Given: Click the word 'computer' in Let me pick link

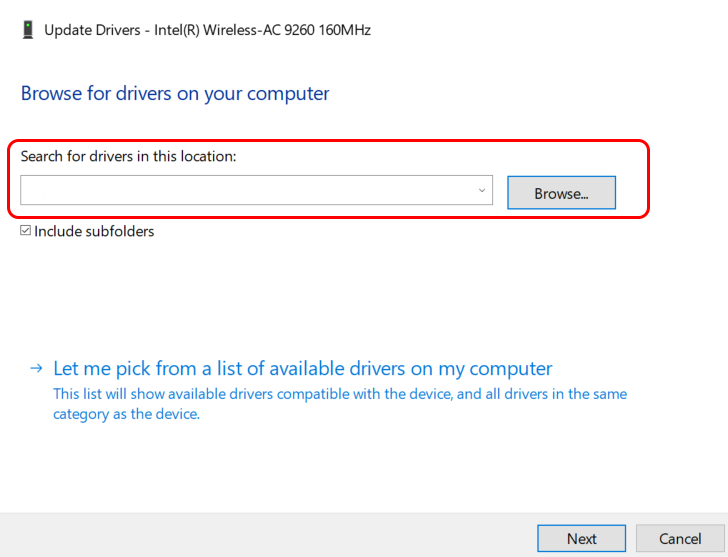Looking at the screenshot, I should coord(511,369).
